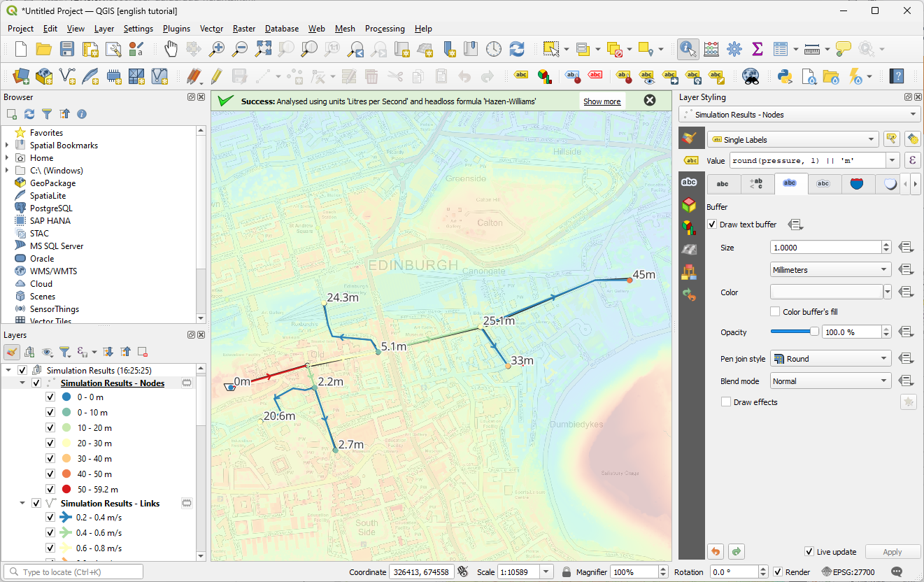Open the Vector menu
Image resolution: width=924 pixels, height=582 pixels.
(211, 29)
